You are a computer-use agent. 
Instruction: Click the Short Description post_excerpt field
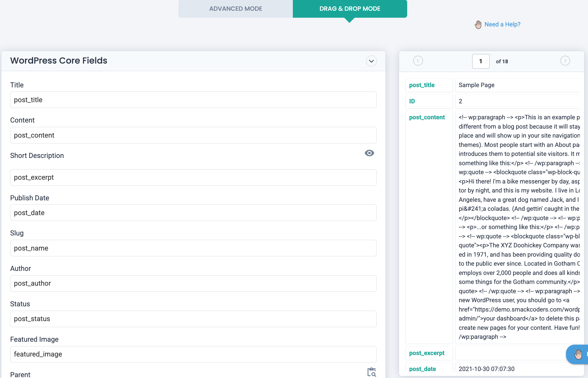193,177
